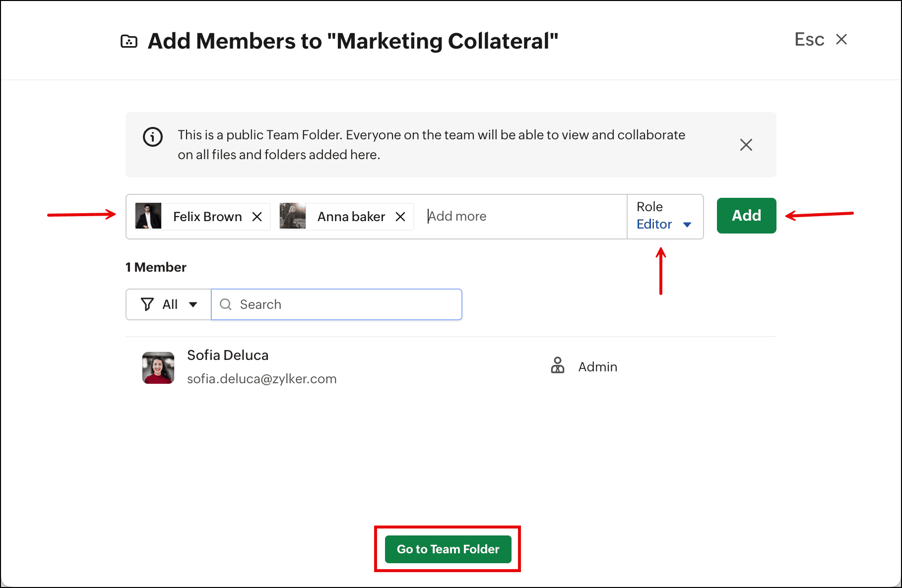Click the green Add button

click(746, 216)
